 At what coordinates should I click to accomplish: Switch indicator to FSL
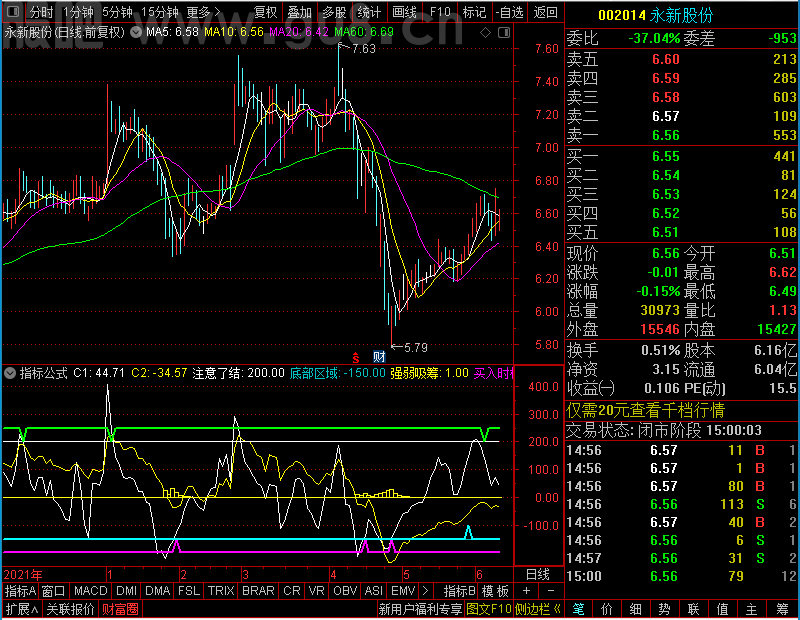coord(189,591)
